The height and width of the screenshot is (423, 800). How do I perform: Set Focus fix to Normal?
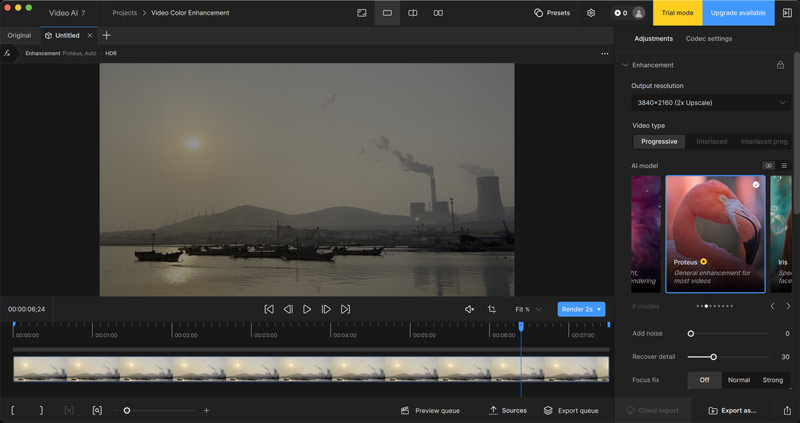738,380
